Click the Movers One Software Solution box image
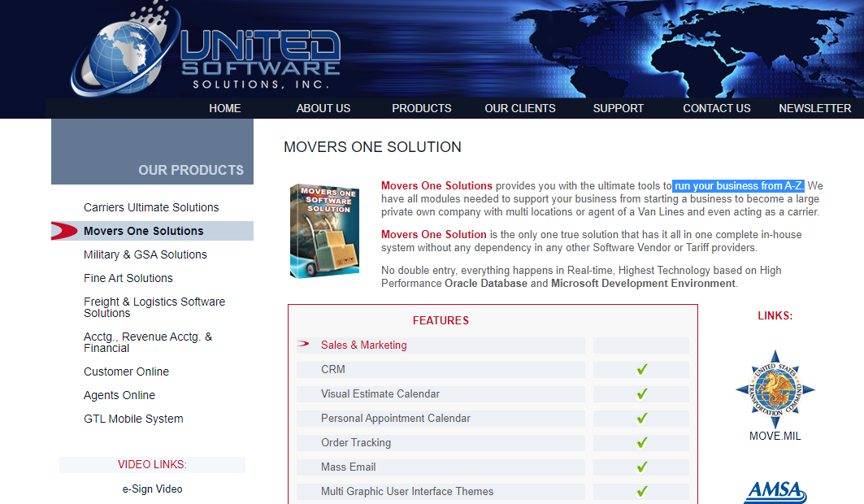864x504 pixels. tap(324, 231)
